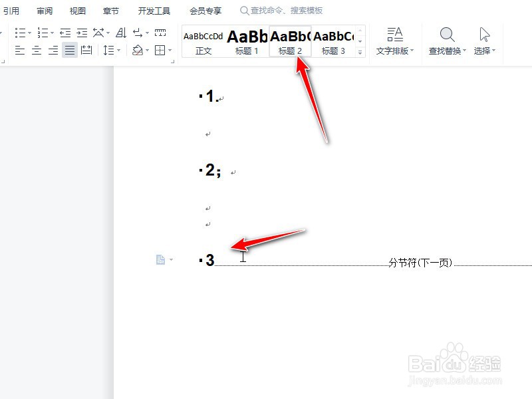Decrease paragraph indent
Image resolution: width=532 pixels, height=399 pixels.
[x=65, y=33]
